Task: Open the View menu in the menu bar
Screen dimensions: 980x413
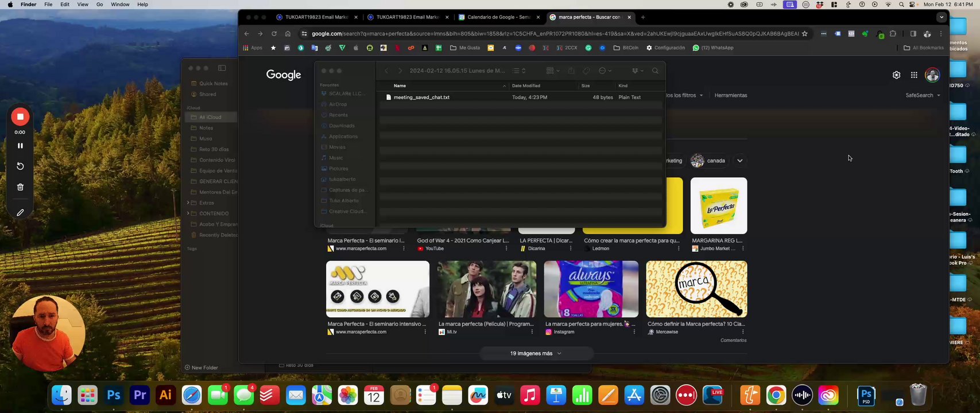Action: click(83, 5)
